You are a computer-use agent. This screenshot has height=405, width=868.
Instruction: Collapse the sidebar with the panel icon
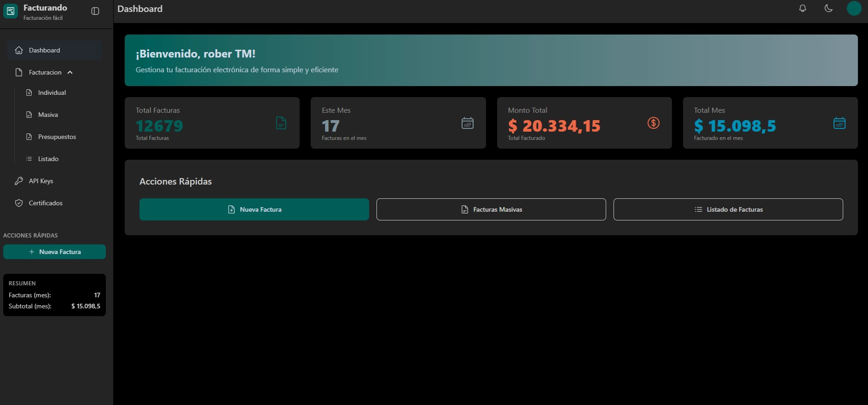pyautogui.click(x=95, y=12)
